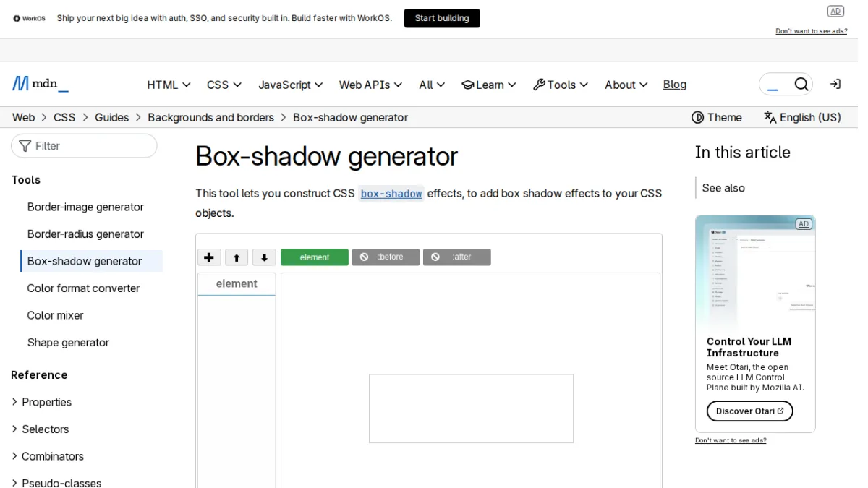Open the HTML dropdown menu

(x=169, y=85)
